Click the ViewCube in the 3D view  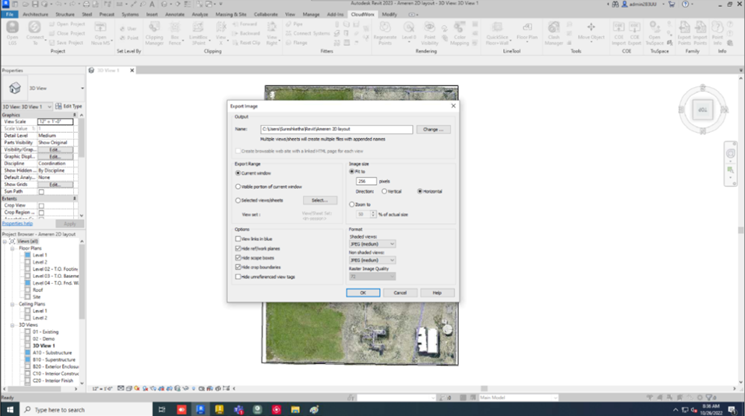[x=702, y=110]
